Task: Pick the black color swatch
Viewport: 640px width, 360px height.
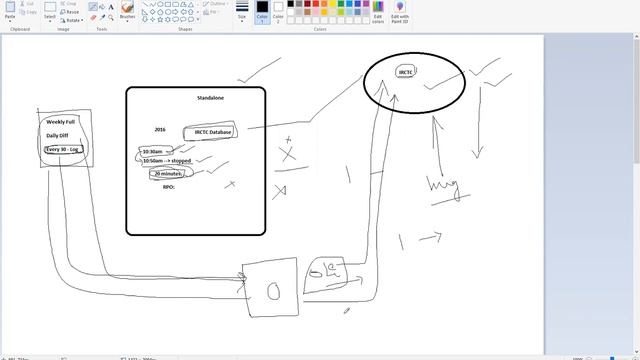Action: [291, 4]
